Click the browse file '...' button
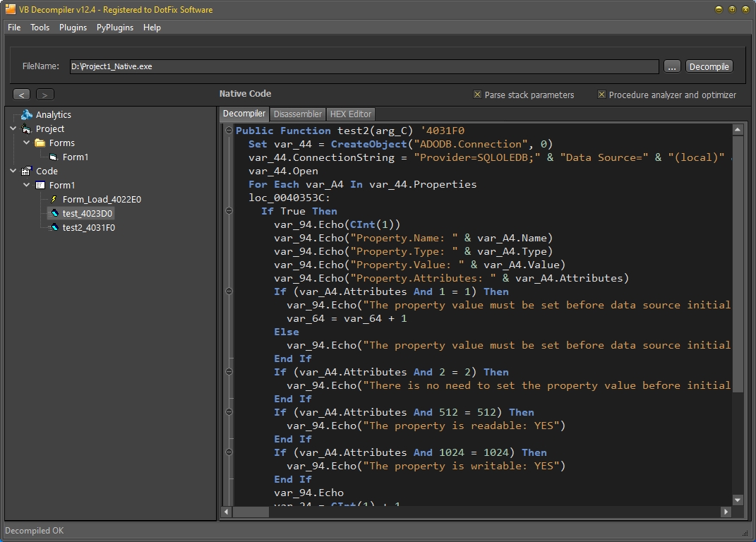 (x=671, y=66)
